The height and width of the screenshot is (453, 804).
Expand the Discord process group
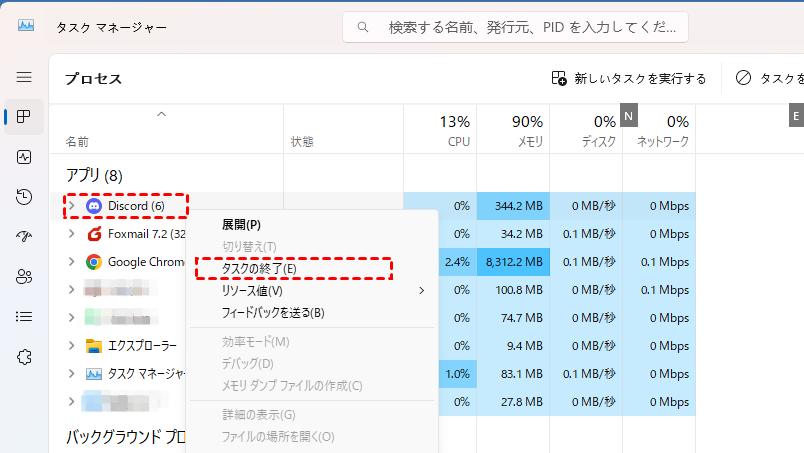pyautogui.click(x=71, y=206)
